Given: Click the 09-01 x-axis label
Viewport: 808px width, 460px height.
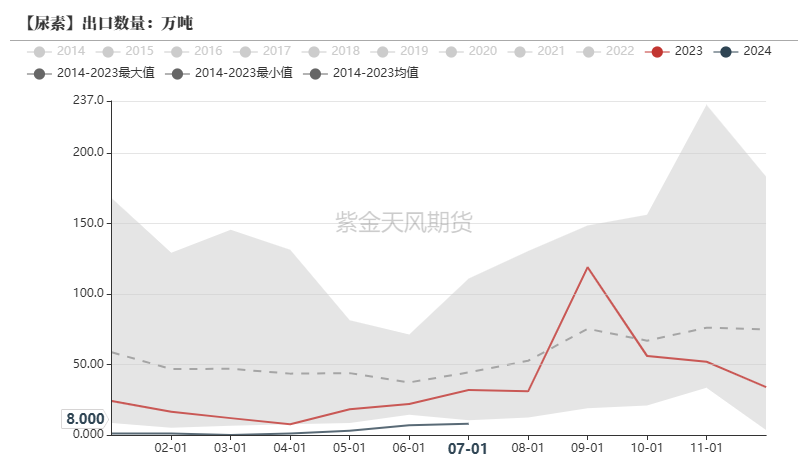Looking at the screenshot, I should [x=587, y=449].
